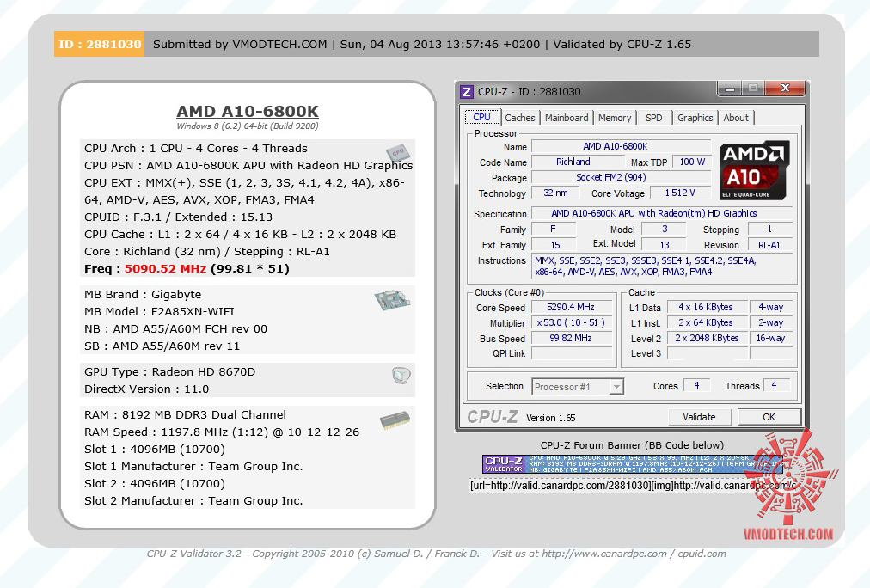Click the GPU Type : Radeon HD 8670D line
Screen dimensions: 870x588
point(169,371)
